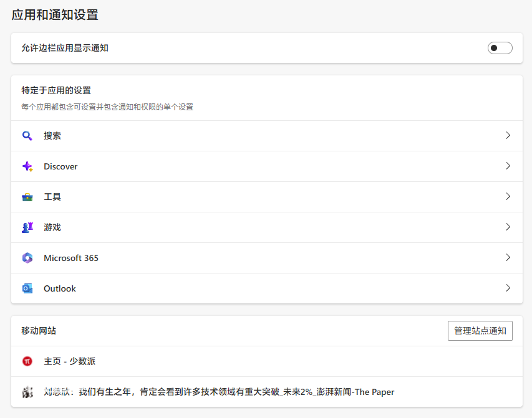Click the 工具 toolbox icon

point(27,197)
